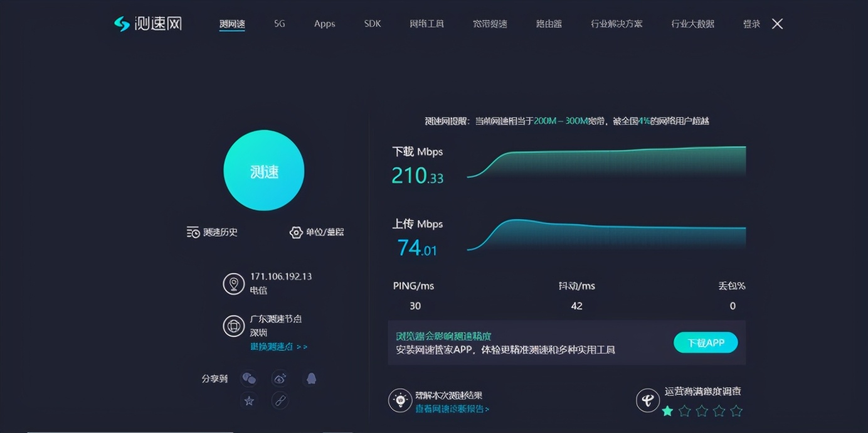Click the PING value 30
The image size is (868, 433).
click(415, 306)
